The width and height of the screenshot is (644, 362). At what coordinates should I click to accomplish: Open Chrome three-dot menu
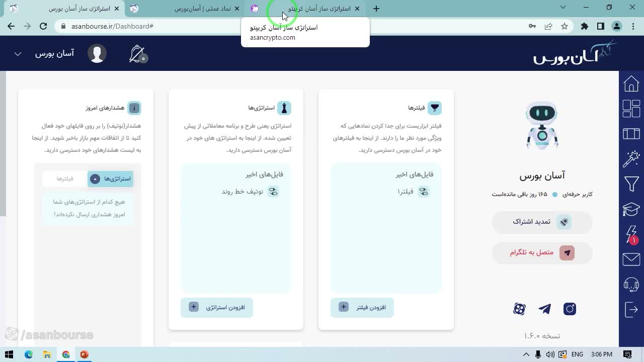click(x=632, y=26)
